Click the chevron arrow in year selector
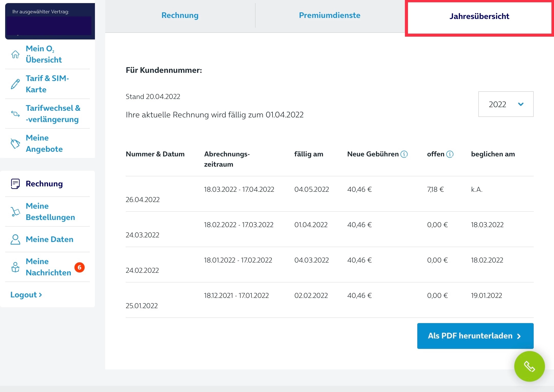This screenshot has width=554, height=392. point(521,104)
